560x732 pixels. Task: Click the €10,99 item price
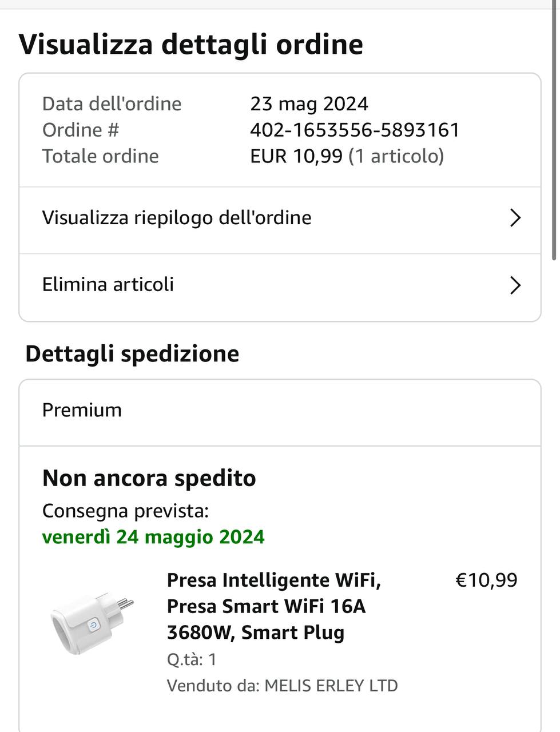coord(486,580)
